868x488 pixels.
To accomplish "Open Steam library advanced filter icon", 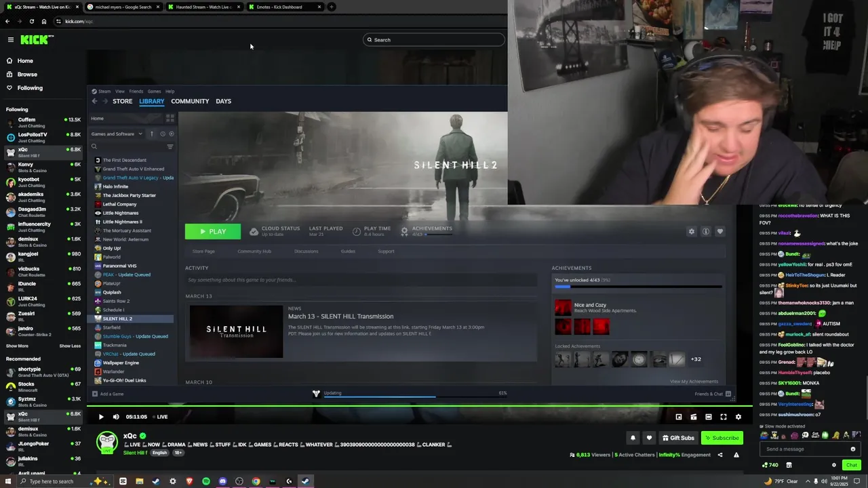I will tap(170, 146).
